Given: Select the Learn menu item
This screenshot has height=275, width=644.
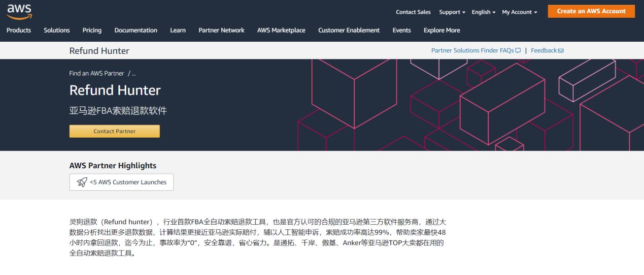Looking at the screenshot, I should point(178,30).
